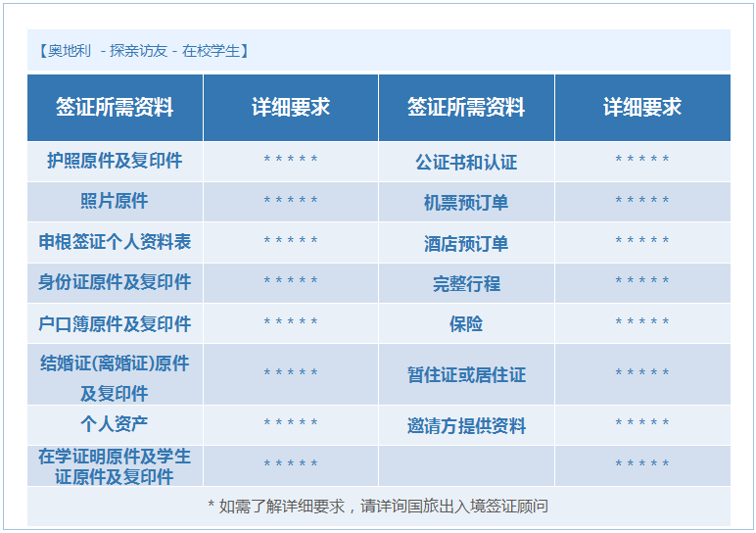Click the 奥地利 - 探亲访友 - 在校学生 title
The width and height of the screenshot is (756, 533).
click(143, 51)
